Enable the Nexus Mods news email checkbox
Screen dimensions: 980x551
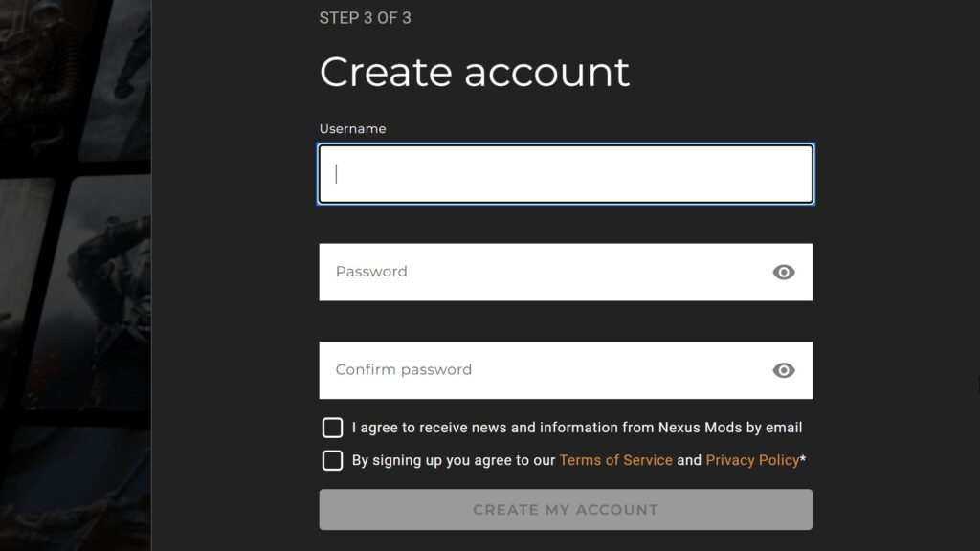click(332, 428)
